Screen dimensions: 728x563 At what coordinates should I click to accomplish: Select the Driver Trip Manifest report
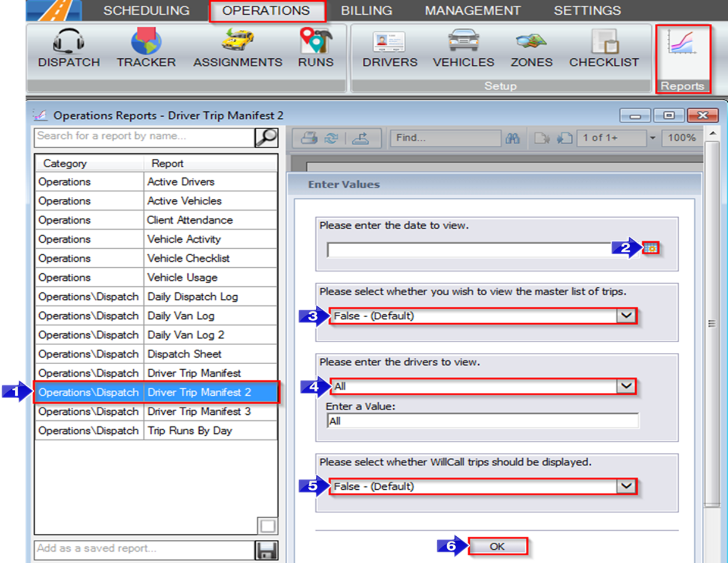coord(156,373)
